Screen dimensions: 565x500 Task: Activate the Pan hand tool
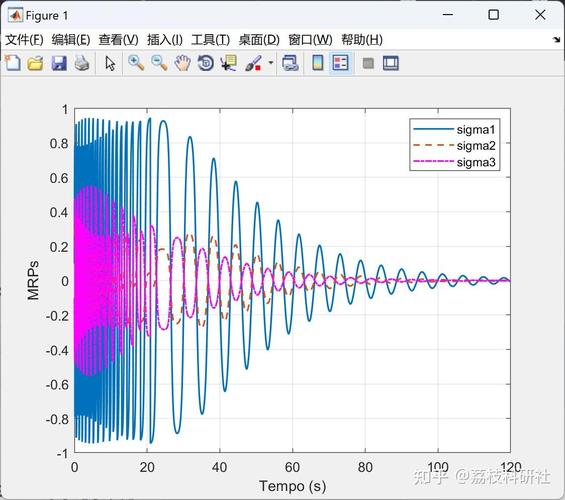click(x=182, y=63)
